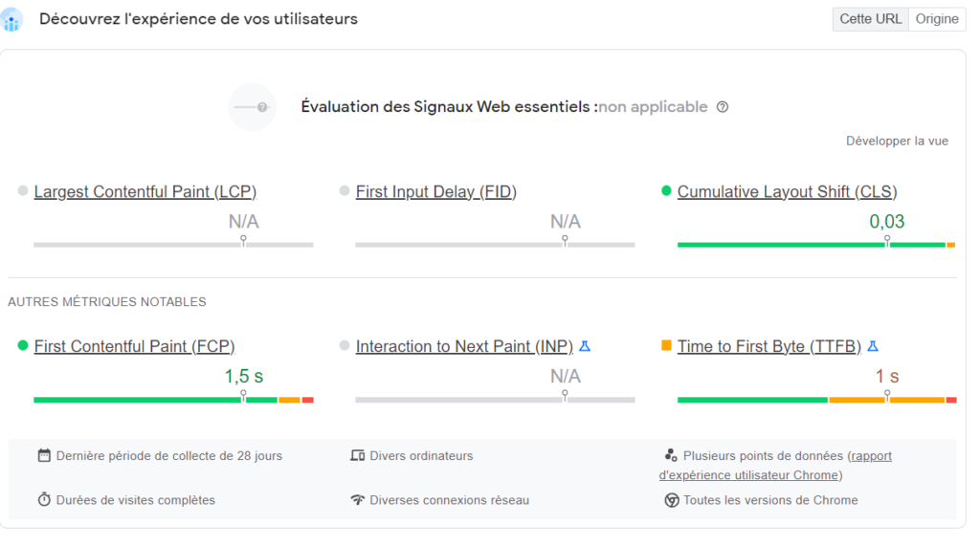The height and width of the screenshot is (547, 980).
Task: Click the wifi icon for 'Diverses connexions réseau'
Action: click(358, 500)
